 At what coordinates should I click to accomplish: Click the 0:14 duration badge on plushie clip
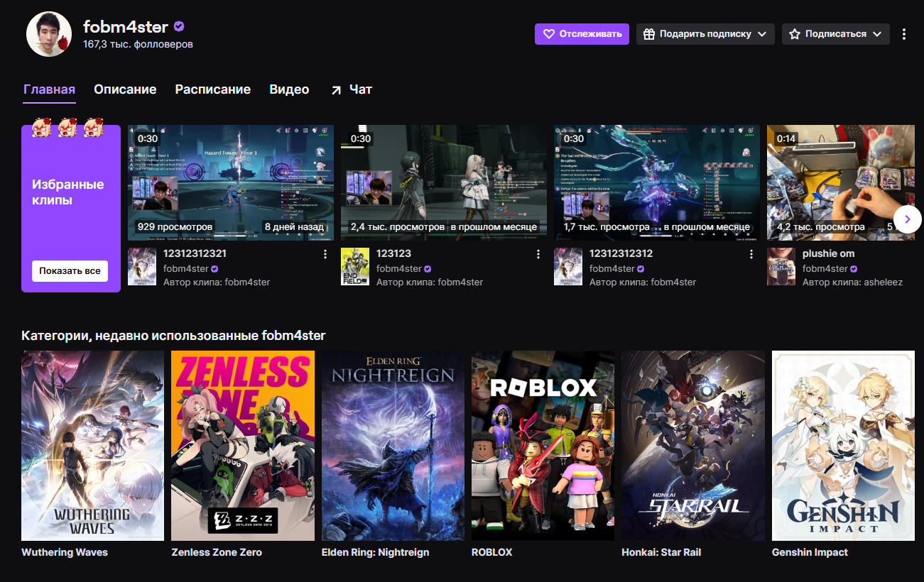pos(787,138)
